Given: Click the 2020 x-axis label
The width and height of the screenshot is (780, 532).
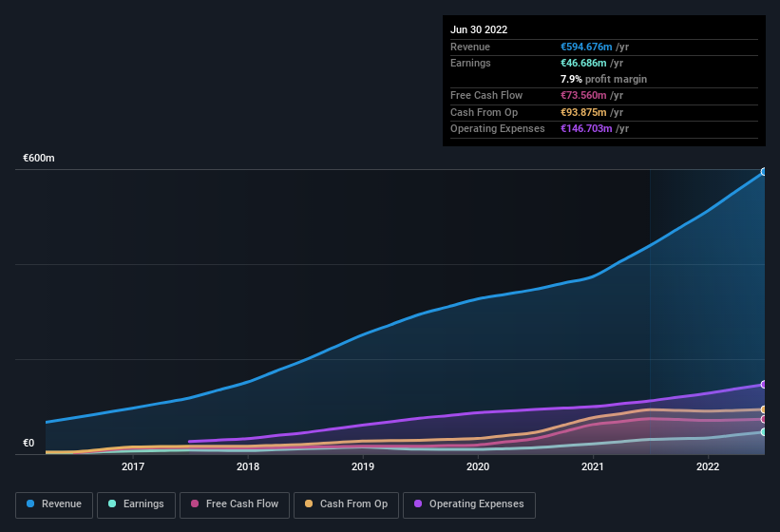Looking at the screenshot, I should click(x=478, y=466).
